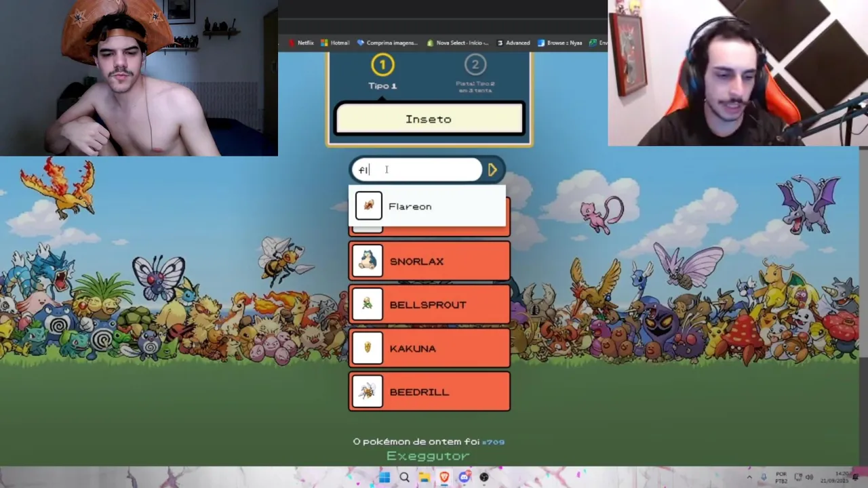Open File Explorer from the taskbar
Image resolution: width=868 pixels, height=488 pixels.
pyautogui.click(x=424, y=477)
